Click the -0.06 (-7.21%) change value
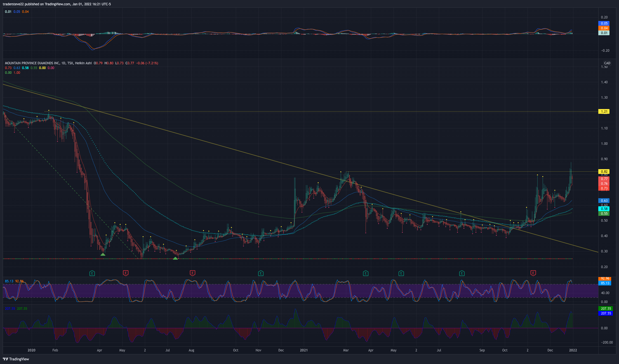The width and height of the screenshot is (619, 364). 147,63
